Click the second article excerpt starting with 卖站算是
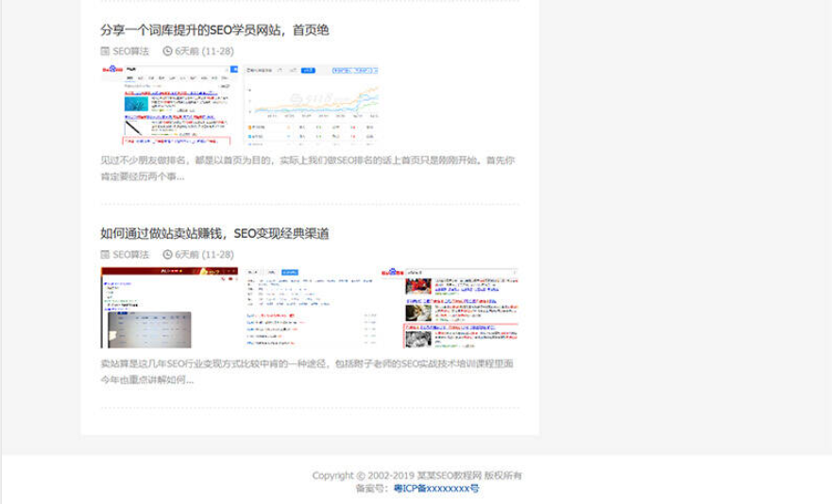Viewport: 832px width, 504px height. pos(308,371)
